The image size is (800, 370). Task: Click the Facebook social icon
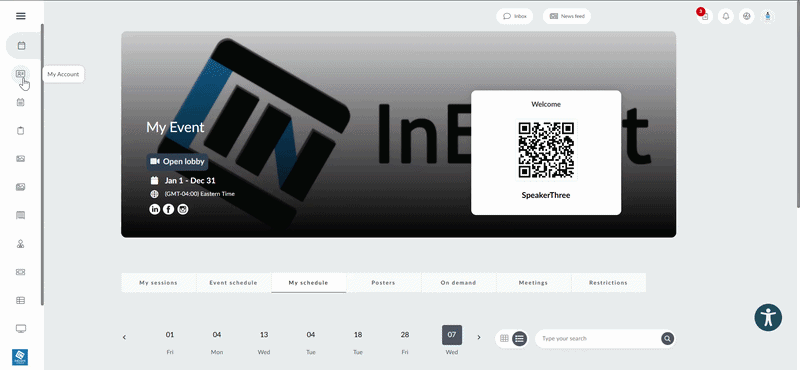click(168, 209)
